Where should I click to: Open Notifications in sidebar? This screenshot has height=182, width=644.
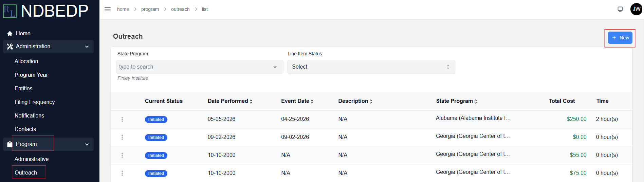(29, 116)
